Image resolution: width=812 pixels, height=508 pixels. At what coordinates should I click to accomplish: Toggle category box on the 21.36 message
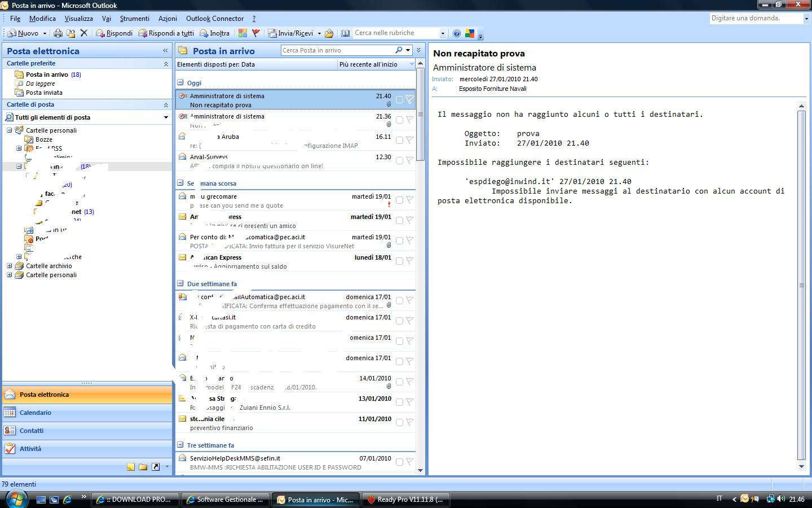pos(399,120)
